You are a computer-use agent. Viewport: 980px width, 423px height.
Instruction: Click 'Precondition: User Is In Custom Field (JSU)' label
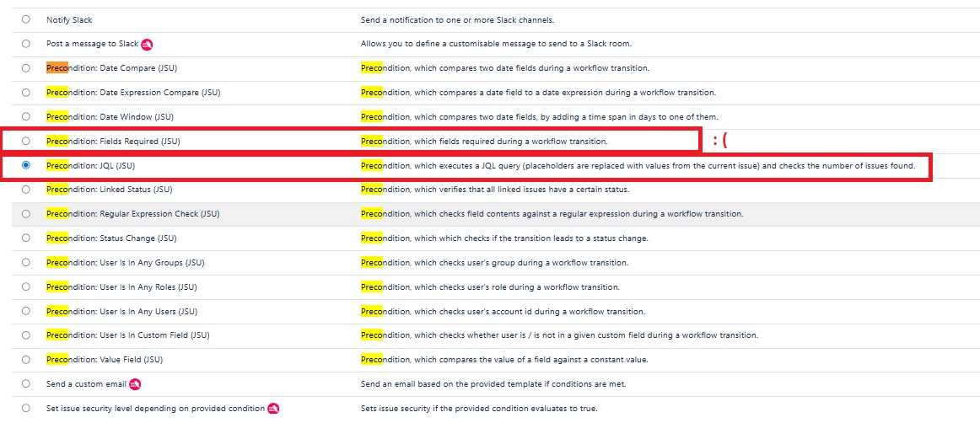click(x=128, y=335)
